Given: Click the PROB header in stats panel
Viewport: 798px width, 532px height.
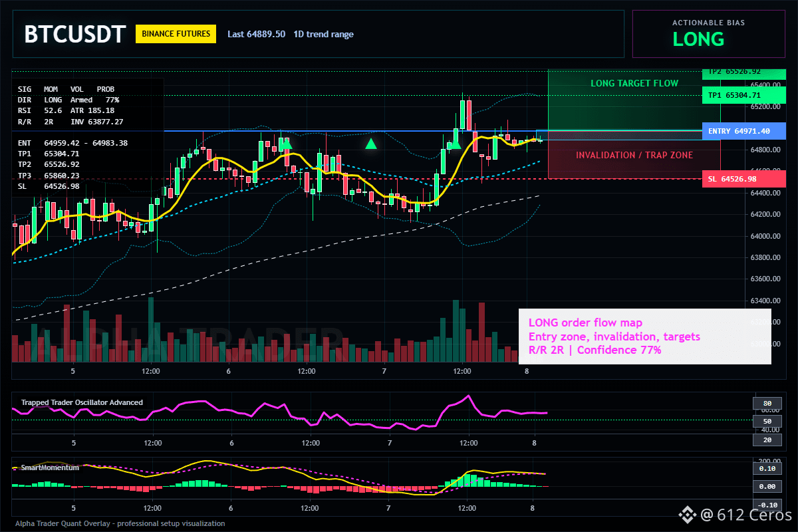Looking at the screenshot, I should pyautogui.click(x=105, y=88).
